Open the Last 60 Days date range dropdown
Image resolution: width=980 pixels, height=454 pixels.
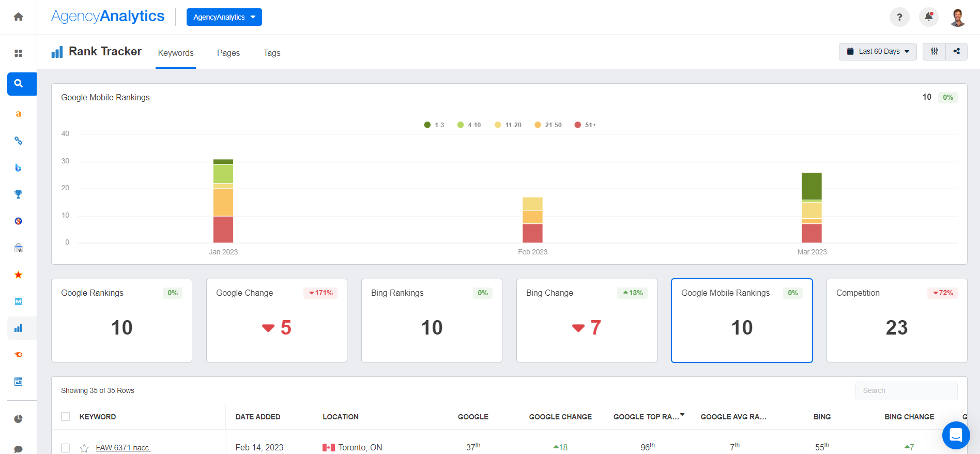pyautogui.click(x=878, y=51)
